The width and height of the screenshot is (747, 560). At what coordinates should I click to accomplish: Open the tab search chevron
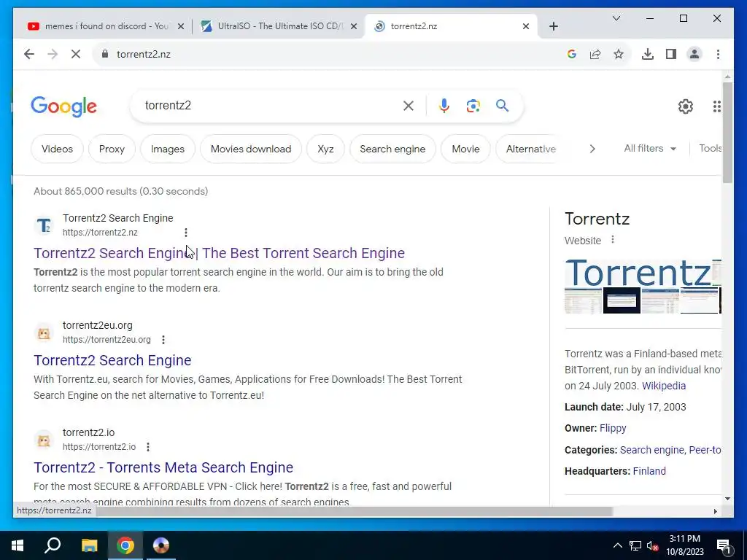616,18
